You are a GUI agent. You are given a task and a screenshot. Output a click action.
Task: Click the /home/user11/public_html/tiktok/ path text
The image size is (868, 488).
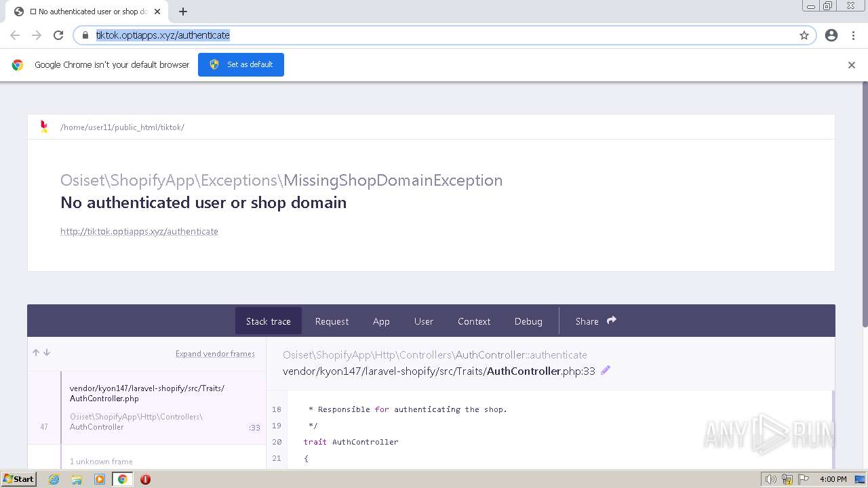(x=122, y=127)
